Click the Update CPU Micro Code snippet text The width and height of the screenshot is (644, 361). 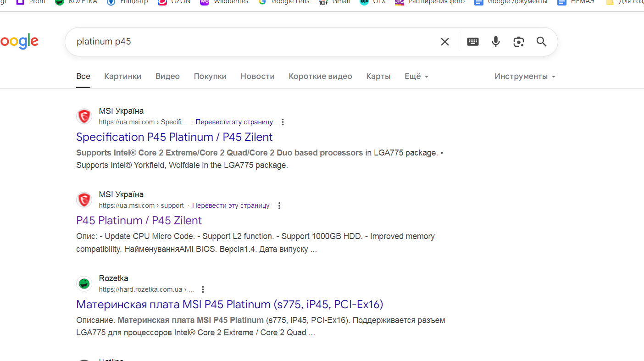[x=255, y=243]
